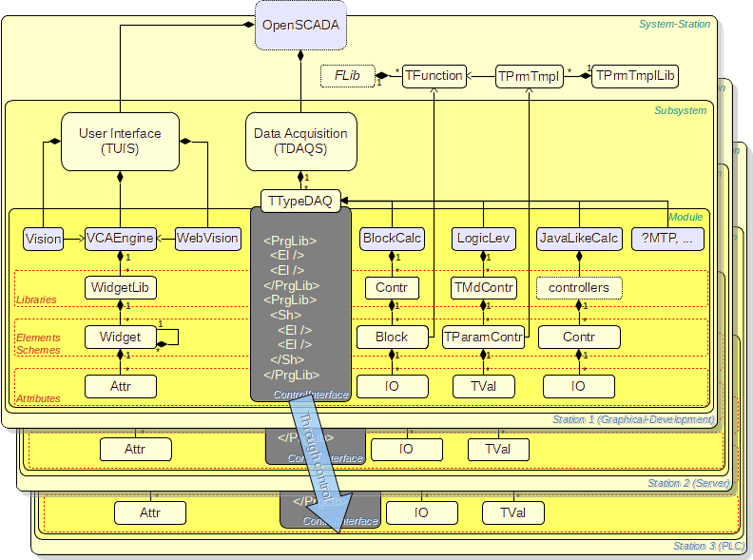Click the 'Station 2 (Server)' label

click(x=688, y=483)
